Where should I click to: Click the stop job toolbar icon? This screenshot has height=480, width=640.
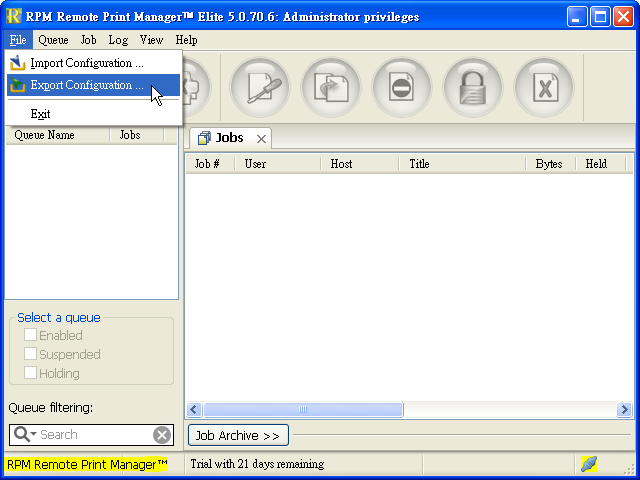click(x=402, y=87)
